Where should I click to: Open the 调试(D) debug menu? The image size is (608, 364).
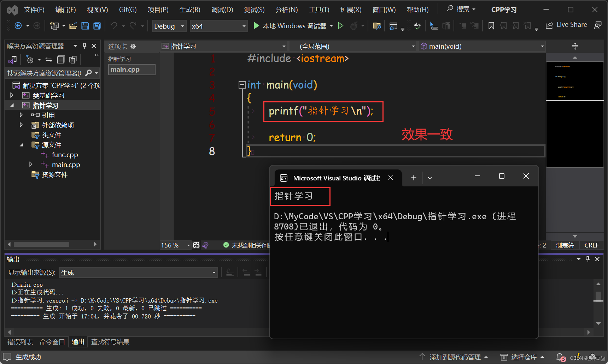pyautogui.click(x=222, y=10)
